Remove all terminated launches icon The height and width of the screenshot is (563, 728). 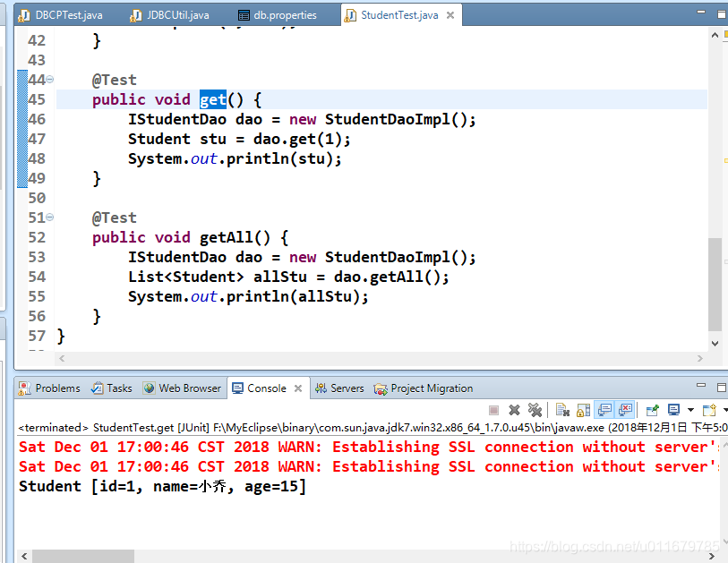point(535,410)
